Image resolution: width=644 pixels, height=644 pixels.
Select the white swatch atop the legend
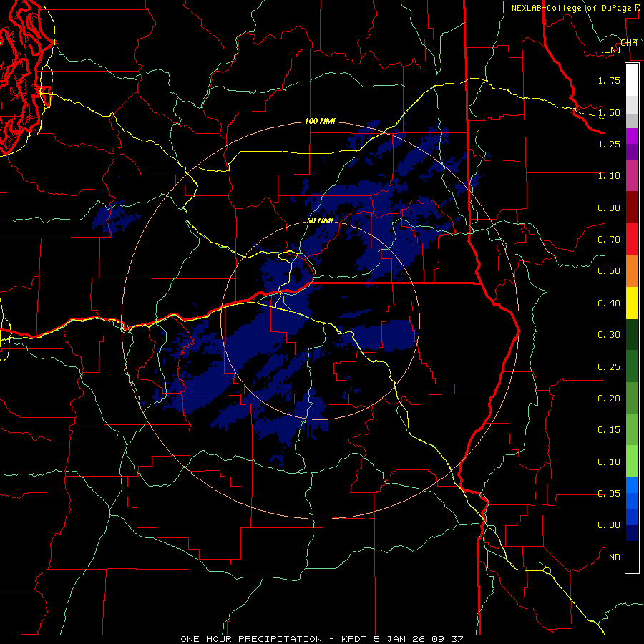(632, 80)
